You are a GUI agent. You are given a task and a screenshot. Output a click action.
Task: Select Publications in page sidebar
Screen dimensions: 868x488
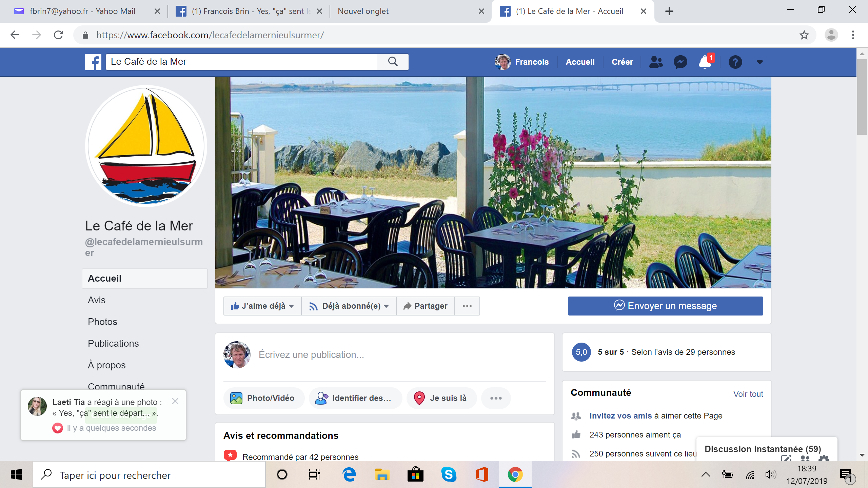[x=113, y=343]
